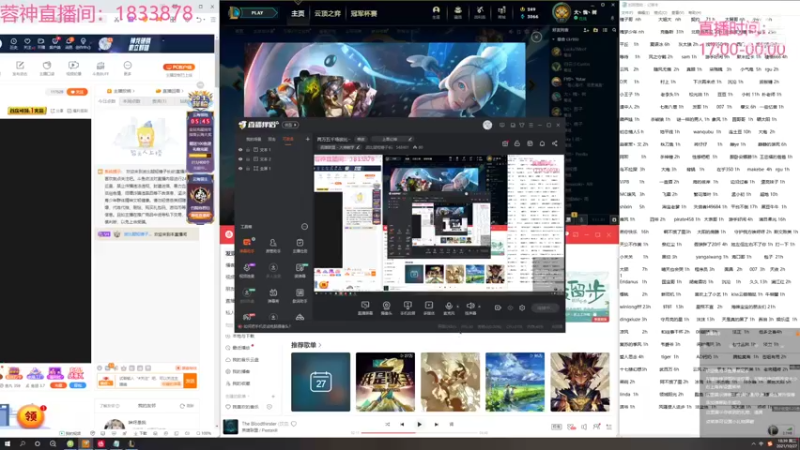Open the notification bell in streaming app
The width and height of the screenshot is (800, 450).
click(542, 144)
